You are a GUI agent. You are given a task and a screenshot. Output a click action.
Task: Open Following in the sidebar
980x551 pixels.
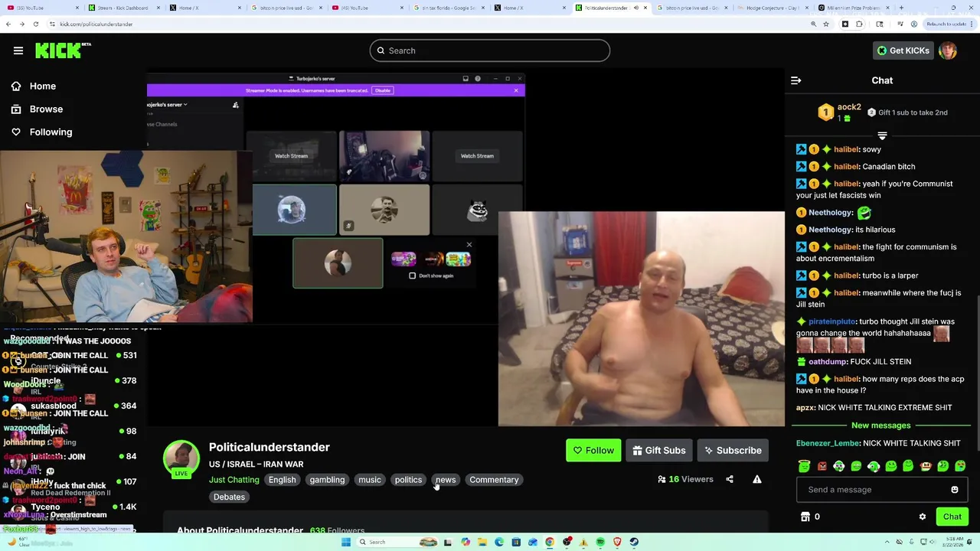(41, 132)
